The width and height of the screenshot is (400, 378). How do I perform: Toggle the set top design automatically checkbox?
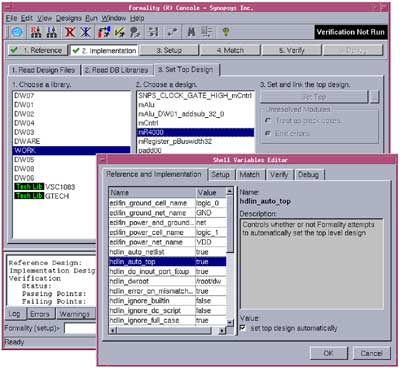(x=243, y=328)
